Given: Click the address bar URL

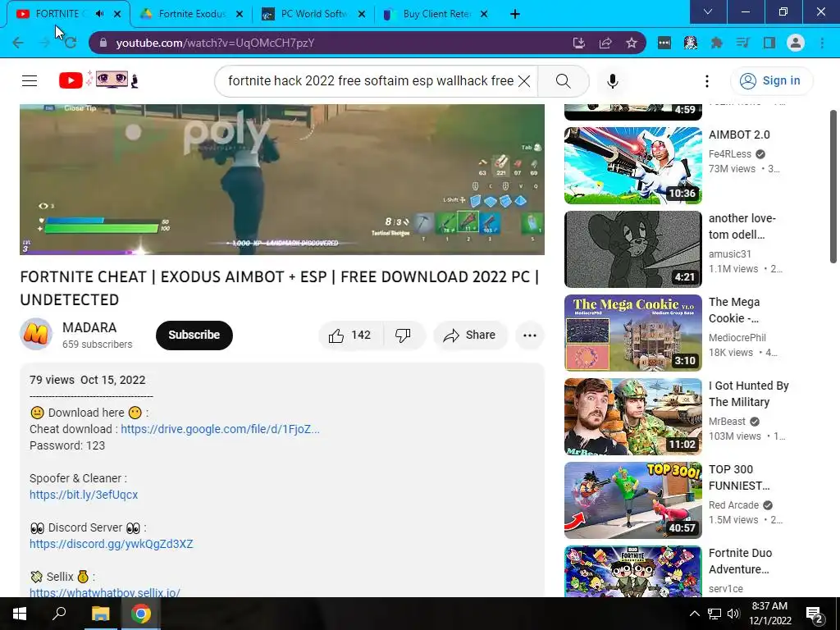Looking at the screenshot, I should [215, 43].
